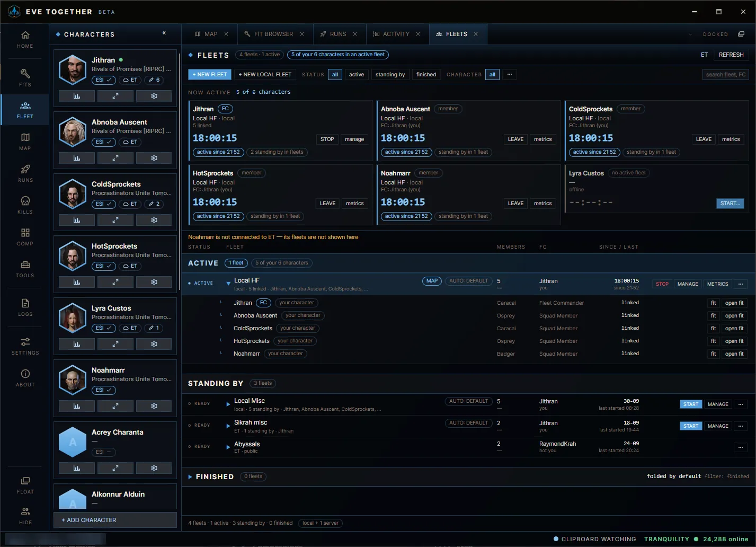The width and height of the screenshot is (756, 547).
Task: Open the Comp sidebar section
Action: click(25, 237)
